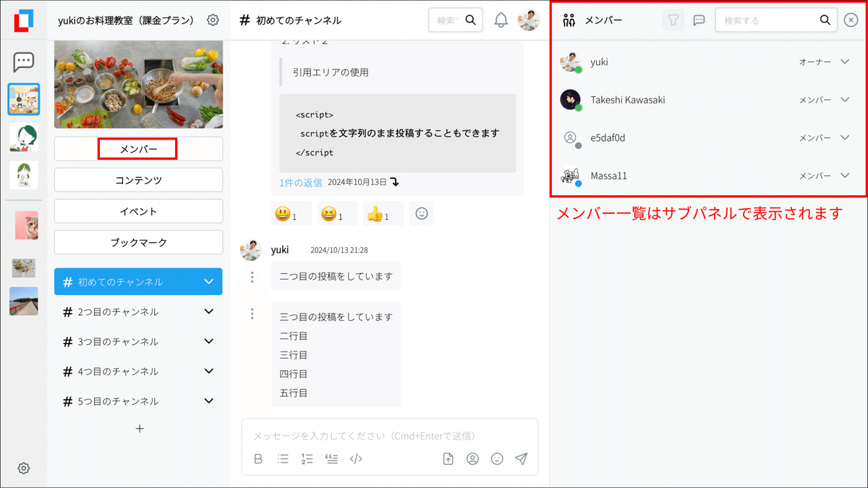
Task: Select the leaf character workspace thumbnail
Action: click(24, 174)
